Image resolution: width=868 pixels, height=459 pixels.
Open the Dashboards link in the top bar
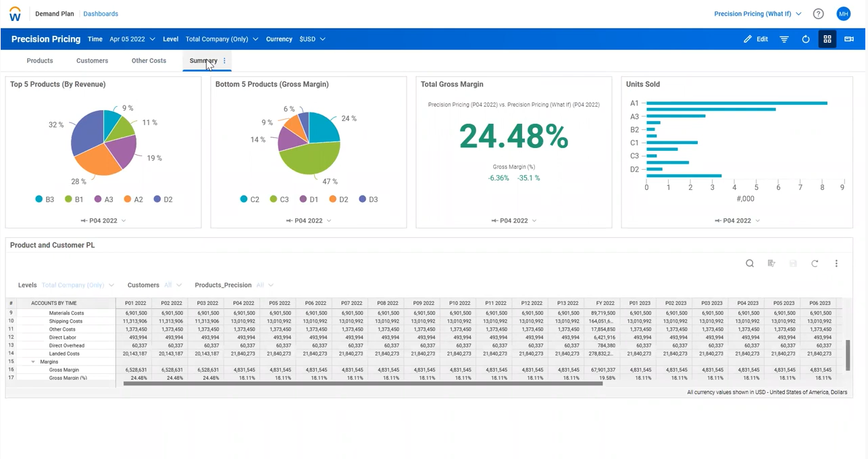(x=100, y=14)
